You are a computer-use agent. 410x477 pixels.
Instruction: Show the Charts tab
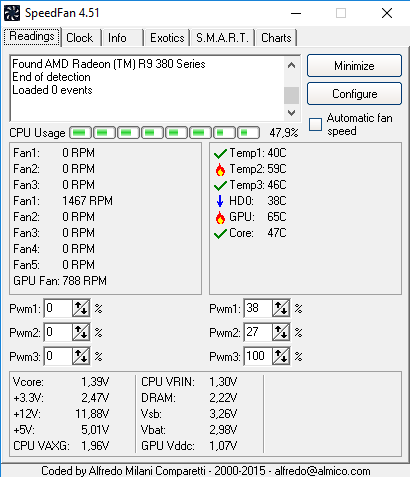pos(276,38)
